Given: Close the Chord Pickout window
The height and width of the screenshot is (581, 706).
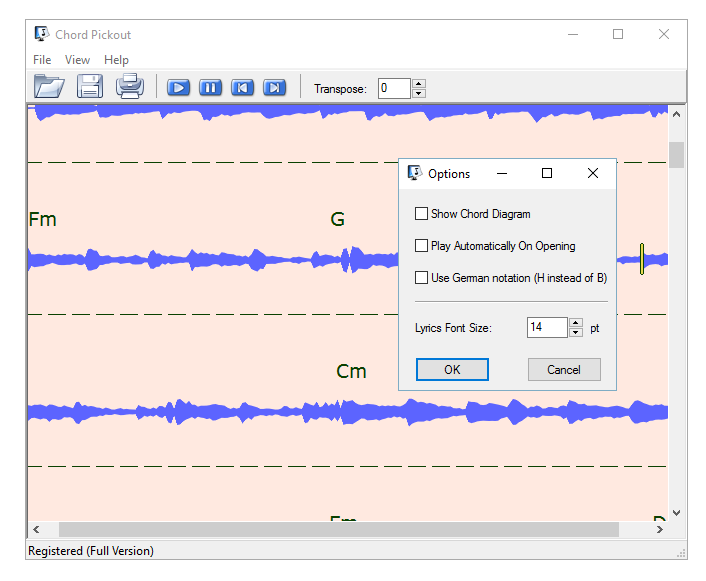Looking at the screenshot, I should click(664, 34).
